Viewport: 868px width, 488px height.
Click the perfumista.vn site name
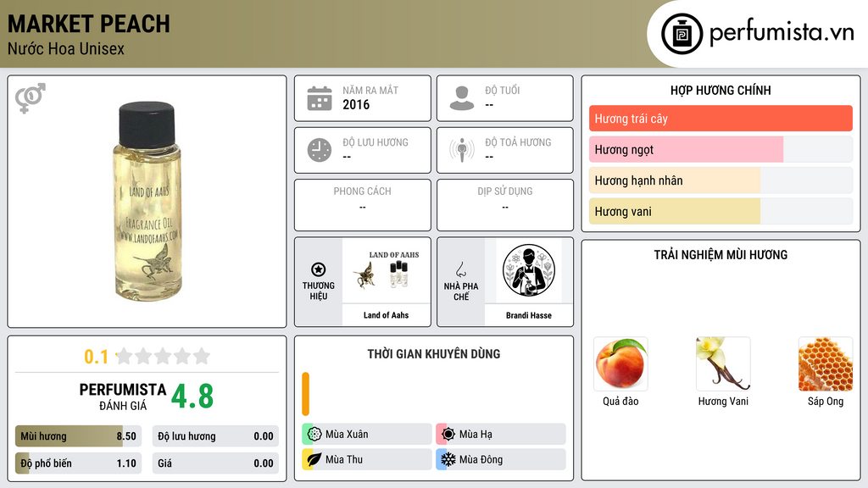(782, 32)
